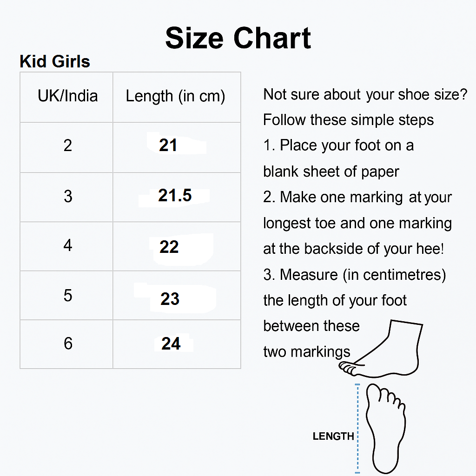This screenshot has height=476, width=476.
Task: Click the Size Chart title
Action: [238, 38]
